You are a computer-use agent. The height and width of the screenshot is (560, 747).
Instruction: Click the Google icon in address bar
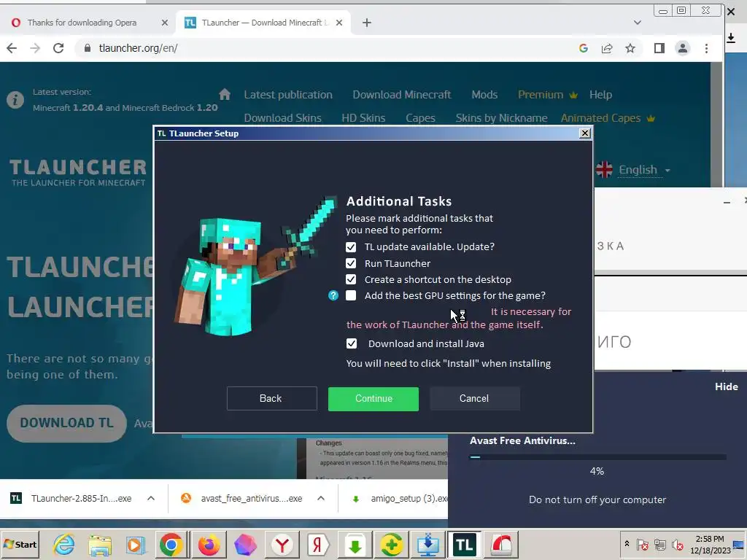(584, 48)
